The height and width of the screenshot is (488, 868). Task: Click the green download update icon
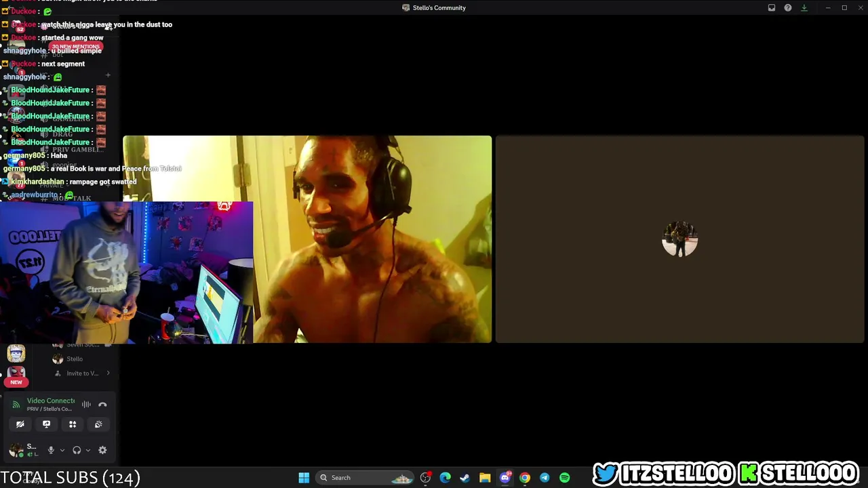click(804, 8)
